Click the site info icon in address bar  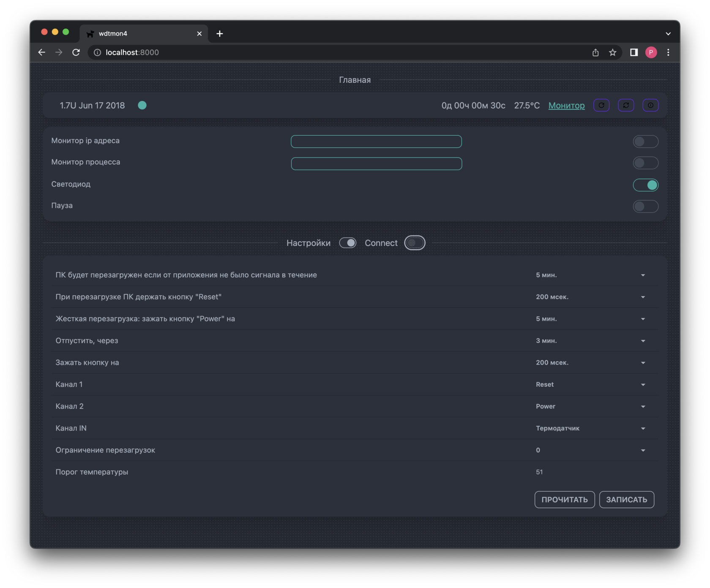pyautogui.click(x=97, y=52)
